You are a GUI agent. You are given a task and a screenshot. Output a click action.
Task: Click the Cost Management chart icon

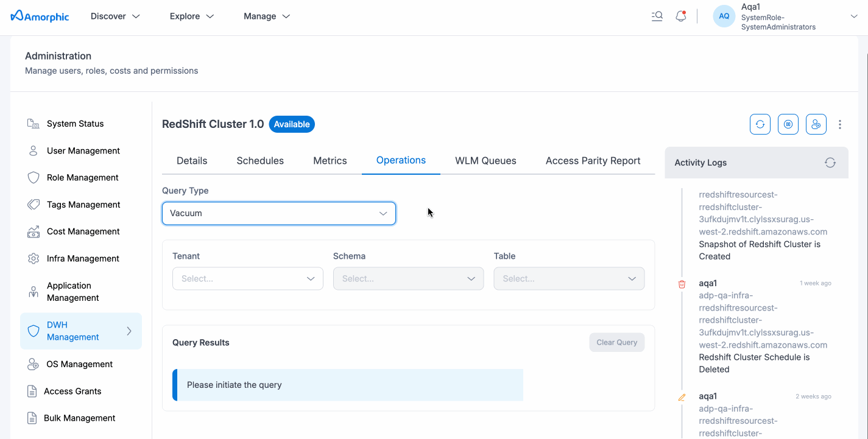click(x=34, y=231)
